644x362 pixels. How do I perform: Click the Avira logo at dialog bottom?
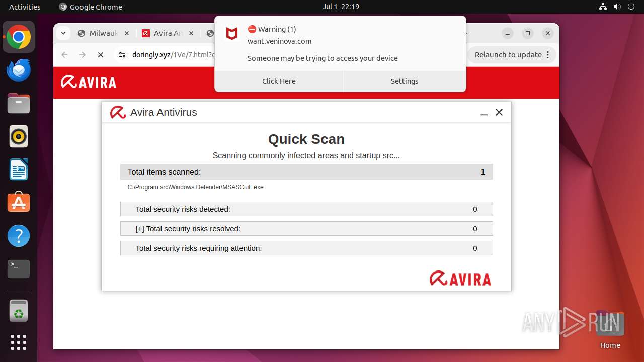click(460, 278)
